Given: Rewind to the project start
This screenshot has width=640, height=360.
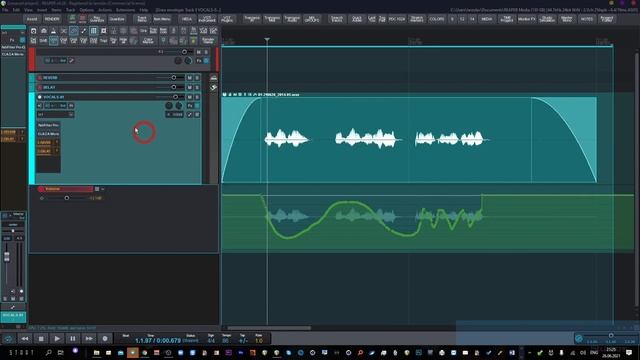Looking at the screenshot, I should point(25,338).
